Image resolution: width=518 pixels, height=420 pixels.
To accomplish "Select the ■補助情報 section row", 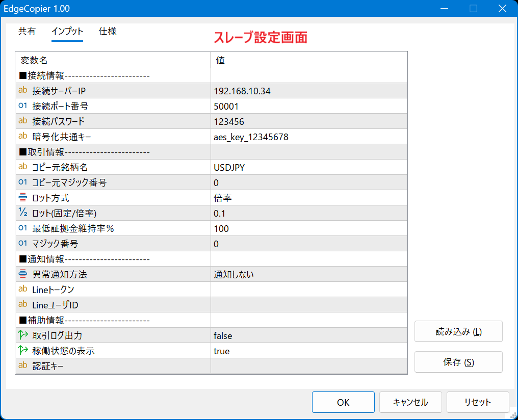I will [211, 320].
